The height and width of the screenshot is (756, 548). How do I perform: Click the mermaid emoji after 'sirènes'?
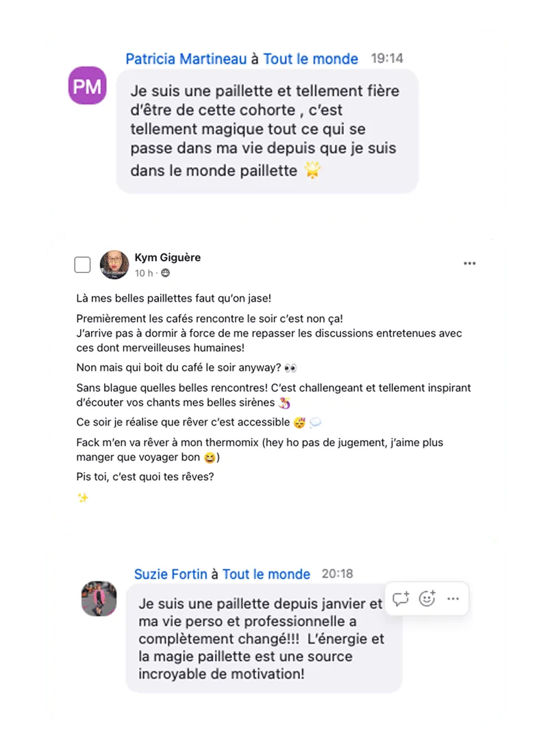(x=284, y=402)
